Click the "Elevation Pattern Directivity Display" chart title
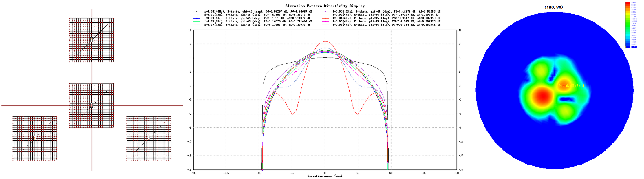 tap(325, 6)
